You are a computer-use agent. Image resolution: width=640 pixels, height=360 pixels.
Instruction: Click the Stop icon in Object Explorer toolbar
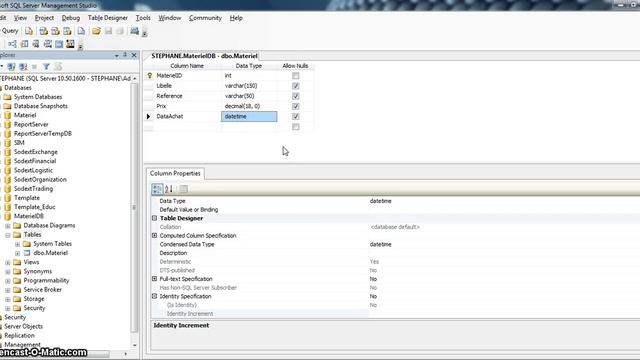[35, 67]
